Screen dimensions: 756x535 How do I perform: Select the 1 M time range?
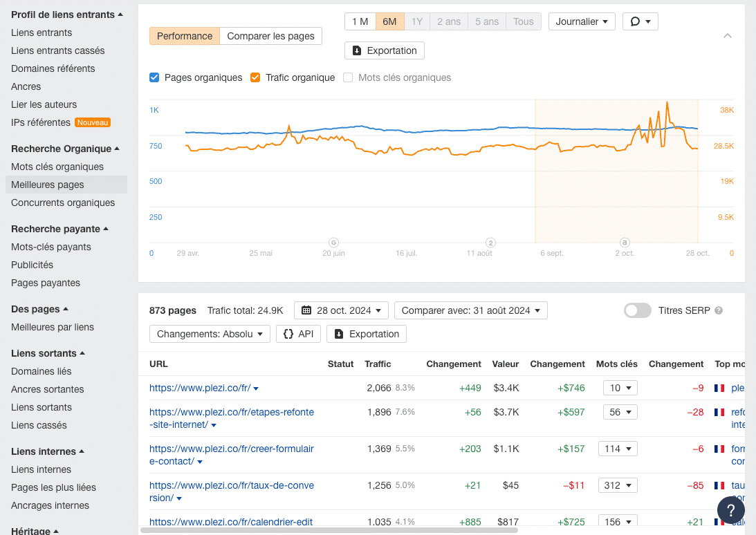360,21
